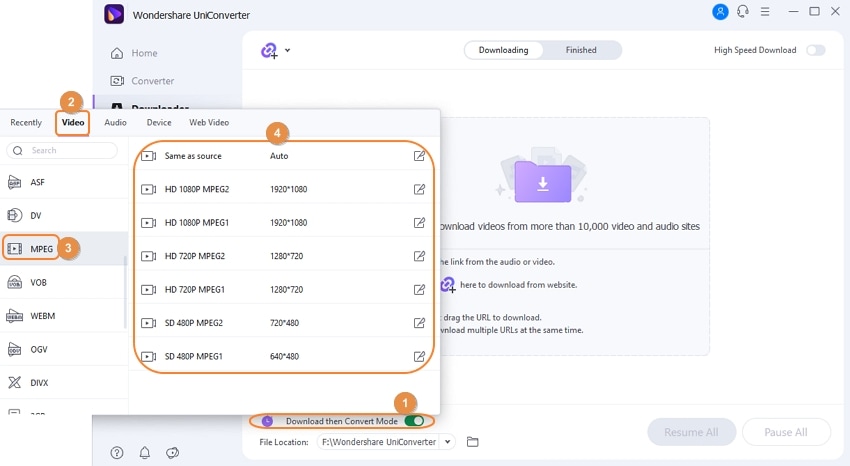Choose OGV format
The image size is (850, 466).
(x=63, y=350)
